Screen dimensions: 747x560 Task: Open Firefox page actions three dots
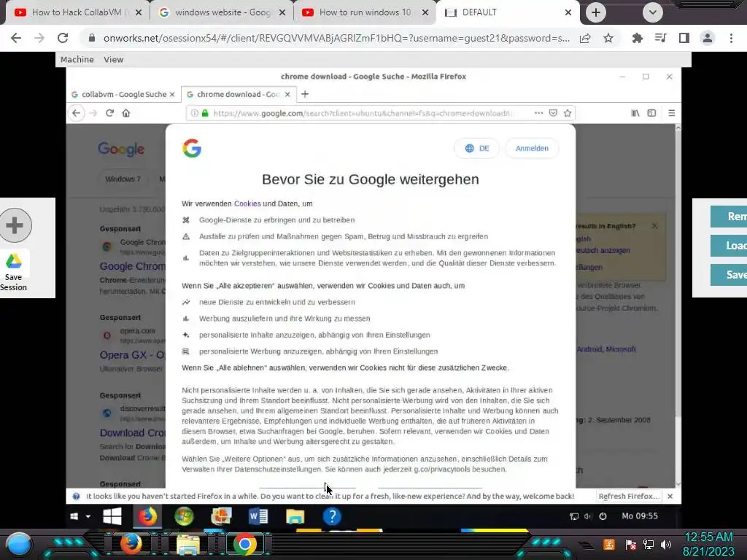(538, 113)
